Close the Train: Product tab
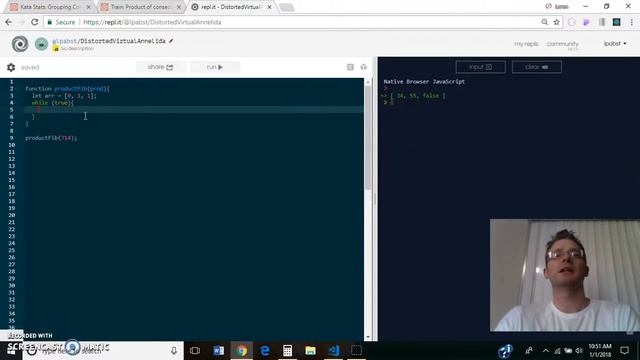 click(x=179, y=7)
